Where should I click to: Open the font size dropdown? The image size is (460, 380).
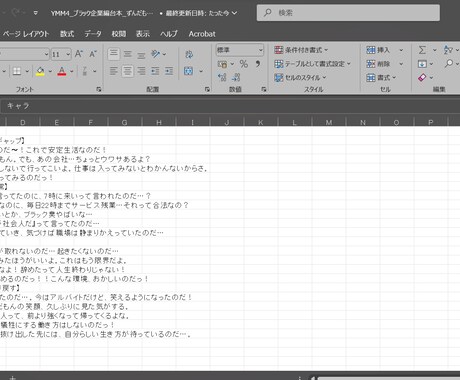point(68,54)
